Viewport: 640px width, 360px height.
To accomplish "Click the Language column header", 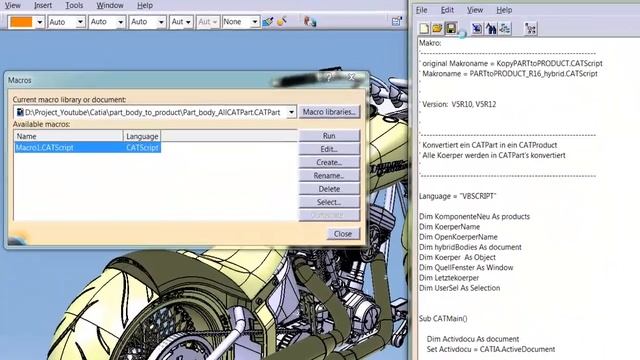I will [142, 136].
